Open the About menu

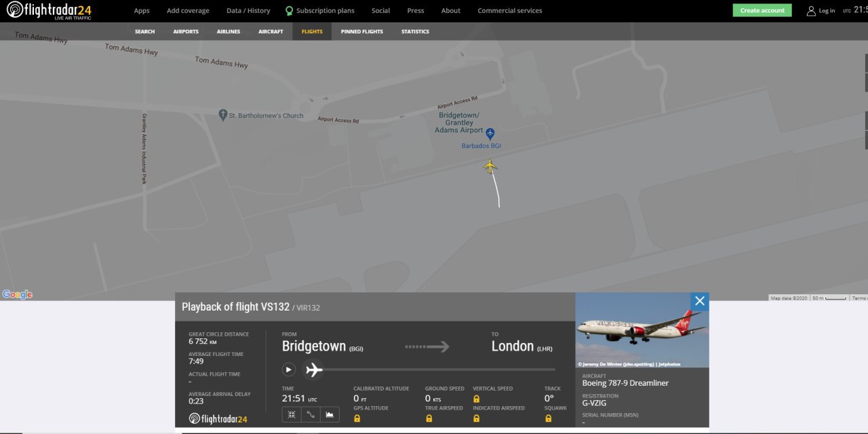(451, 11)
